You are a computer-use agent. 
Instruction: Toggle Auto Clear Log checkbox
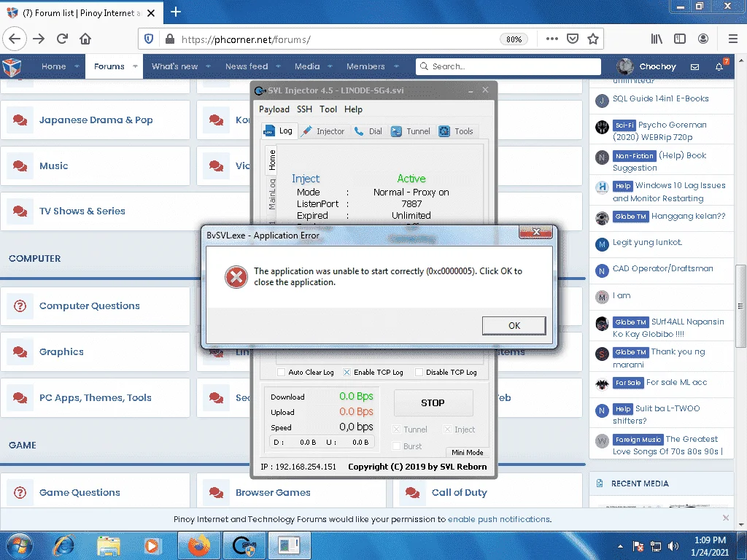281,373
